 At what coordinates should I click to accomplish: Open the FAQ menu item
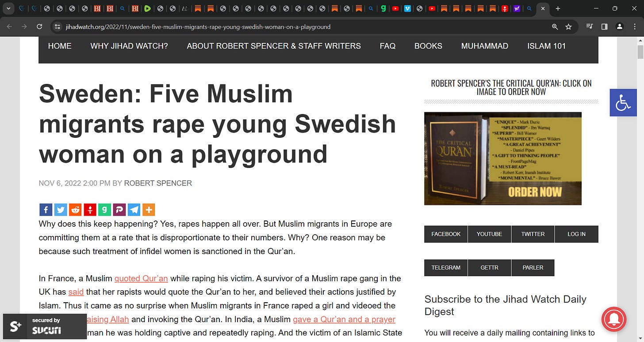point(387,46)
